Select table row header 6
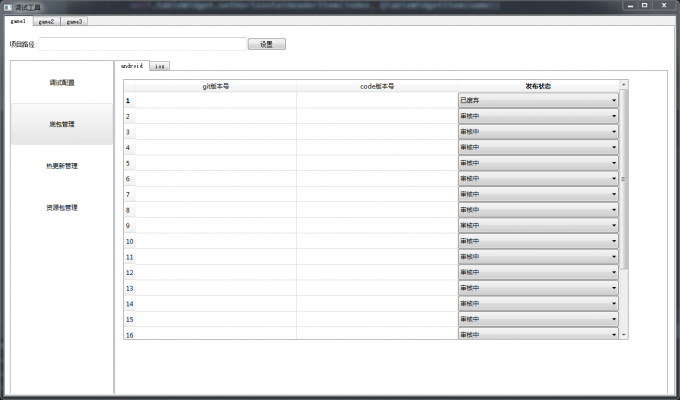The image size is (680, 400). (x=130, y=178)
